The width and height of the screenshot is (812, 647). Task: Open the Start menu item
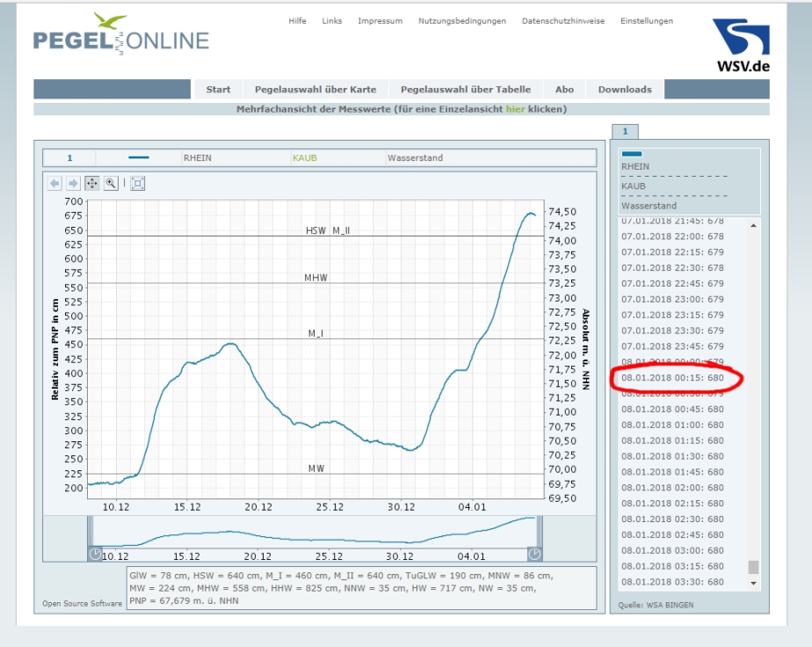coord(218,90)
